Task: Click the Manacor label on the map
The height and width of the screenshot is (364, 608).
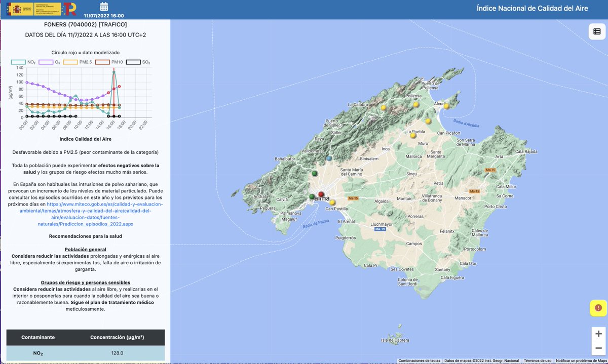Action: [x=463, y=197]
